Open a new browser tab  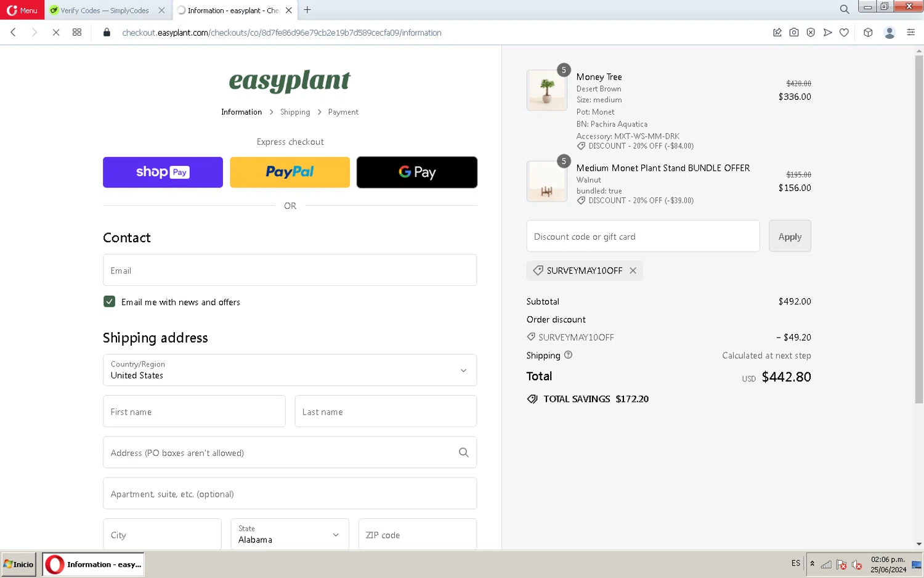307,10
